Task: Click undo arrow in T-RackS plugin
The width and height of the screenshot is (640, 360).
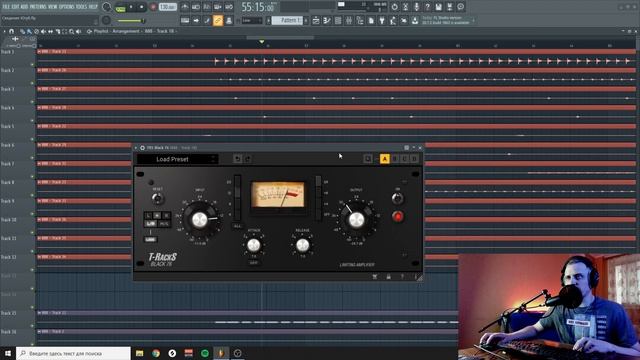Action: [x=238, y=159]
